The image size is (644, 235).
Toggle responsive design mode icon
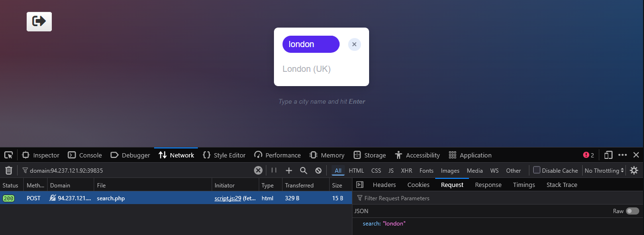(608, 155)
